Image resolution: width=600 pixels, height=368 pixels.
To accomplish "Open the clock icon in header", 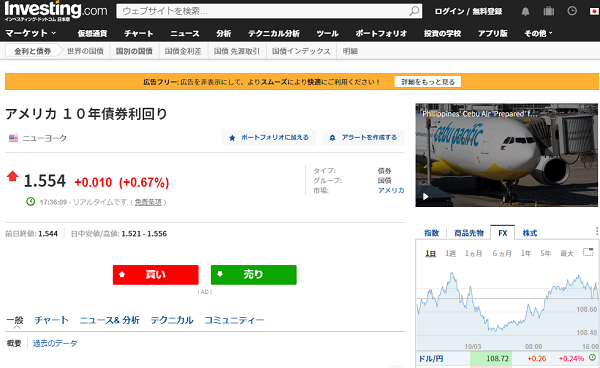I will [x=572, y=11].
